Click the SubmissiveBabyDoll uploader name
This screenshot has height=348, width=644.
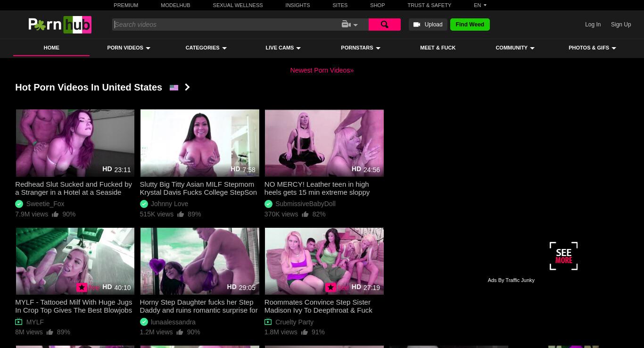tap(305, 204)
